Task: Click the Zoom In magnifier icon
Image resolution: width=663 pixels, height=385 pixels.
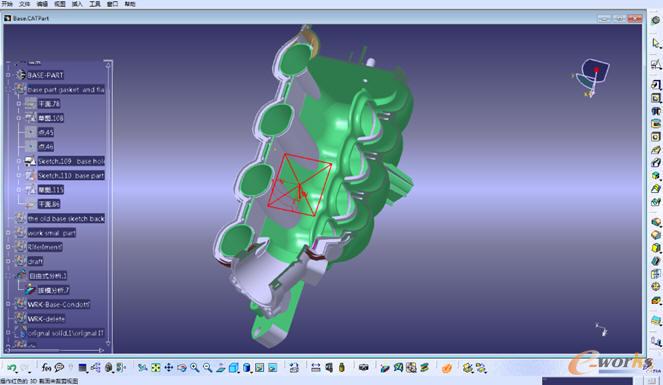Action: point(195,368)
